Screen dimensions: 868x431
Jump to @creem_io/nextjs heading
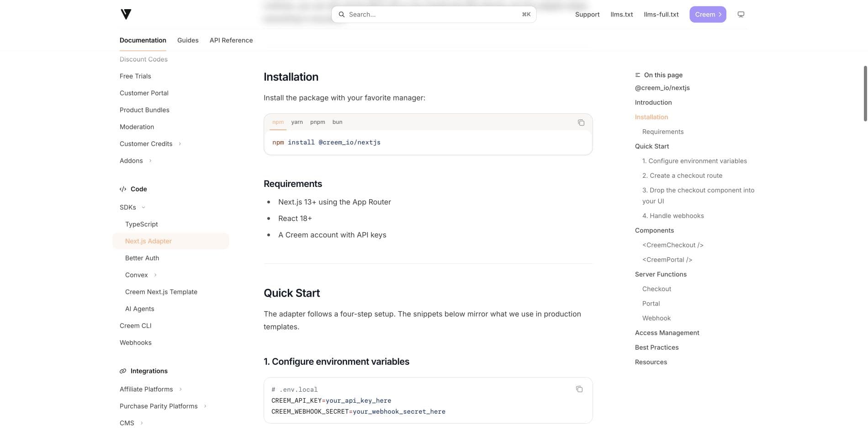coord(662,88)
